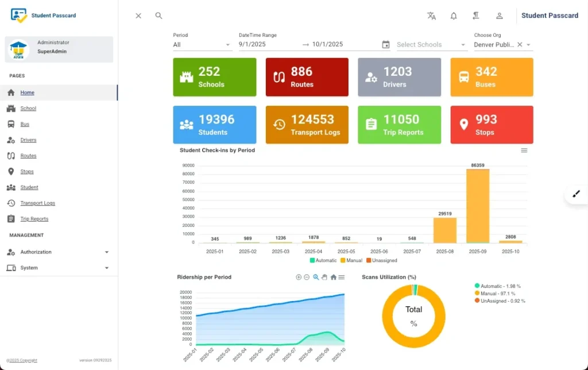Click the floating paintbrush customize icon

click(577, 194)
